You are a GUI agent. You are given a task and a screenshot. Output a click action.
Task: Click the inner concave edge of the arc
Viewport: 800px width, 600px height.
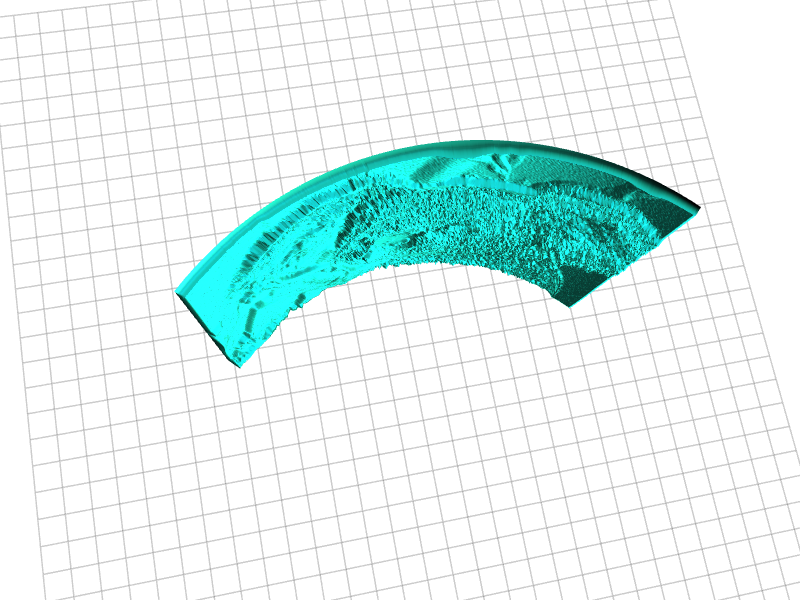pos(440,262)
